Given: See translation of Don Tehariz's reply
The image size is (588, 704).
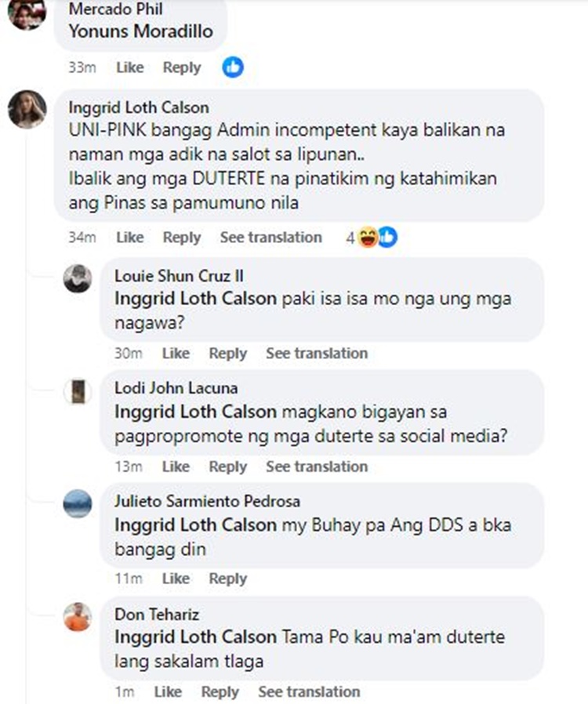Looking at the screenshot, I should click(309, 691).
